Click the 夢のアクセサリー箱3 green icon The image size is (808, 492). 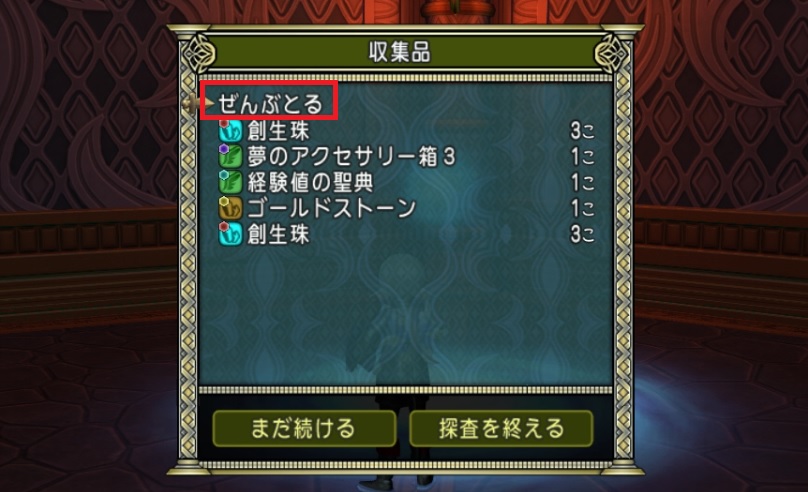(x=230, y=156)
